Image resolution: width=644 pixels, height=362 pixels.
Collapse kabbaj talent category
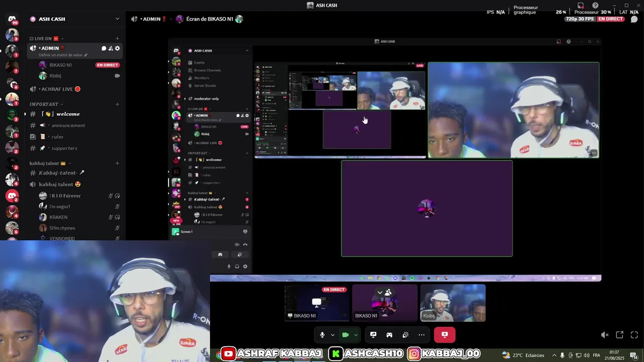tap(50, 163)
